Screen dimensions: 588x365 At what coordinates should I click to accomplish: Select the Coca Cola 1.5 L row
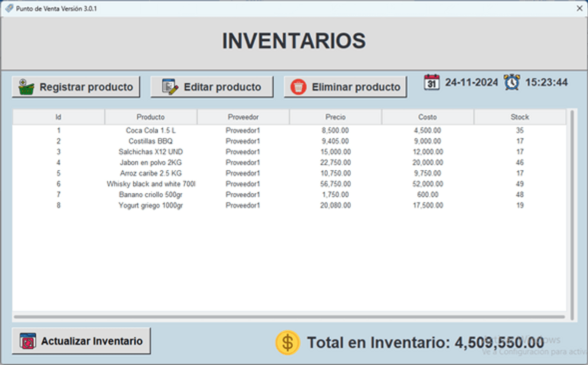coord(150,130)
